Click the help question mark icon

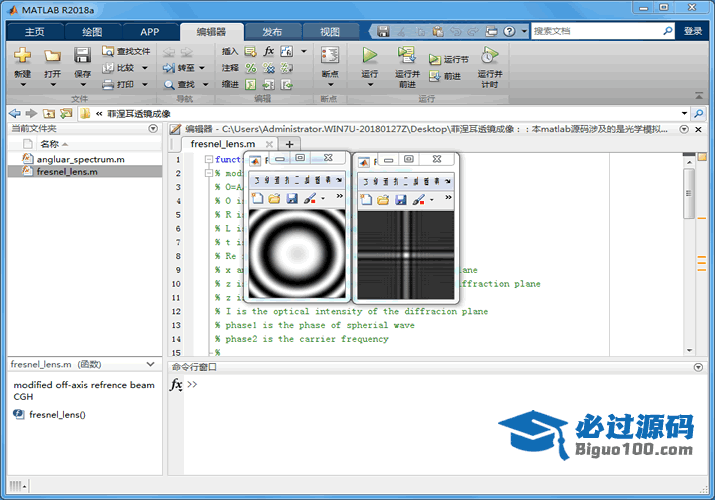click(x=509, y=31)
